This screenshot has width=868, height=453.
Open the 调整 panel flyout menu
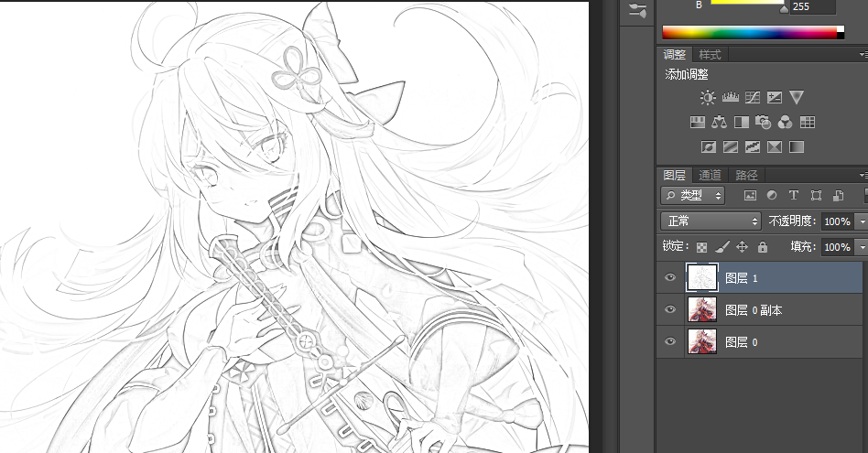(x=863, y=54)
